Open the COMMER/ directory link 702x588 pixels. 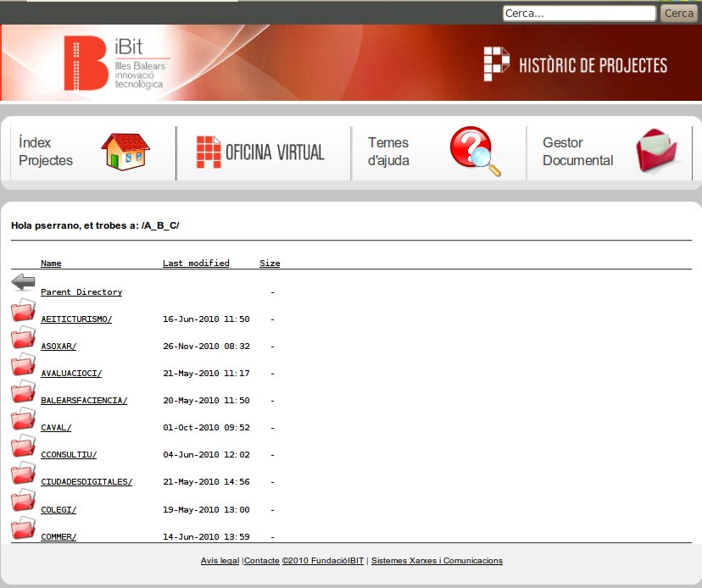[x=58, y=536]
